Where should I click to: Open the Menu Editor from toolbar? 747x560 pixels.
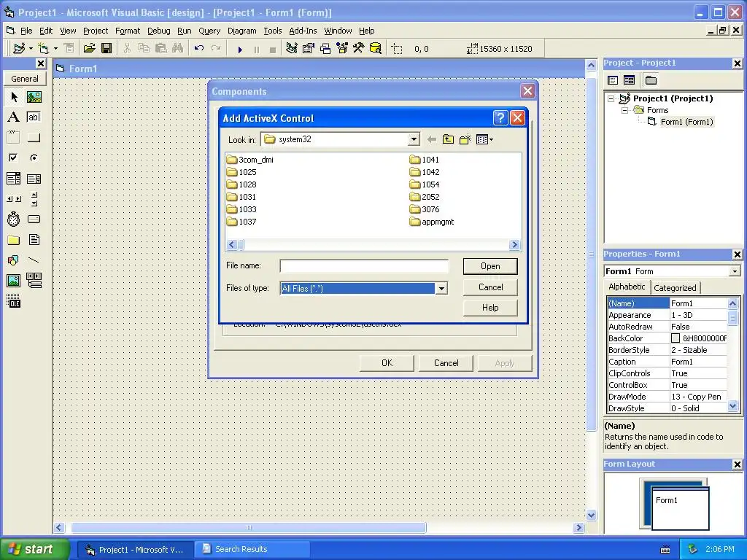[69, 49]
